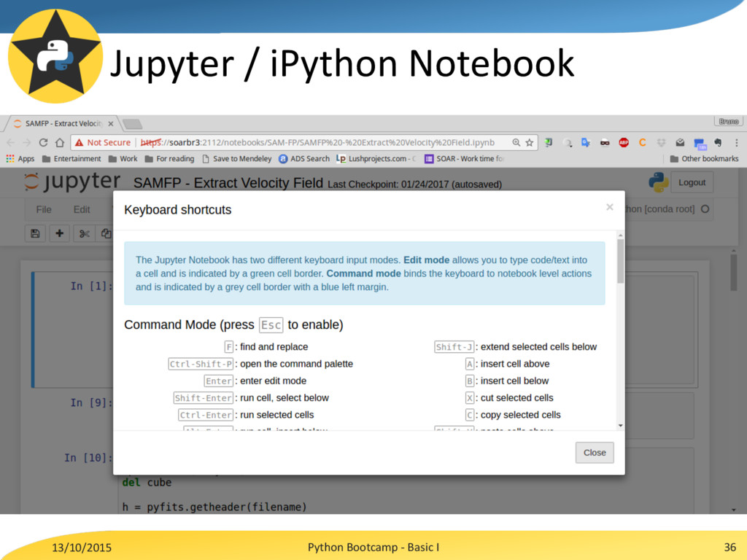Close the SAMFP browser tab
The image size is (747, 560).
point(111,124)
